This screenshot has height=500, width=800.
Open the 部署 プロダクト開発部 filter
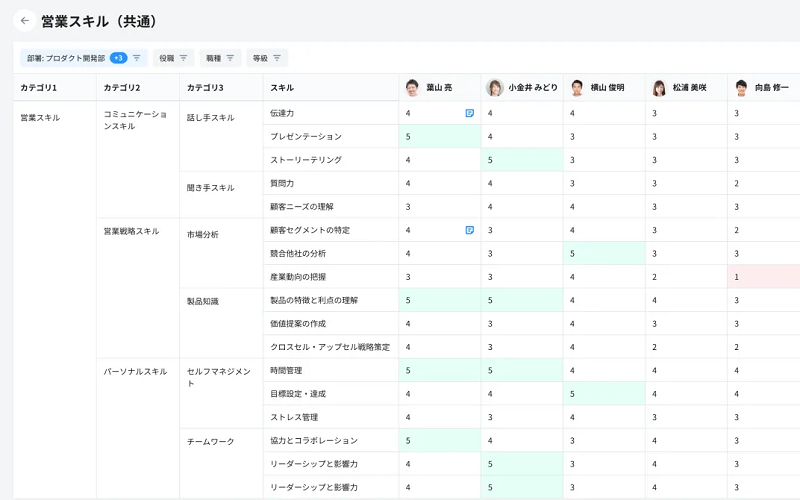pos(66,58)
